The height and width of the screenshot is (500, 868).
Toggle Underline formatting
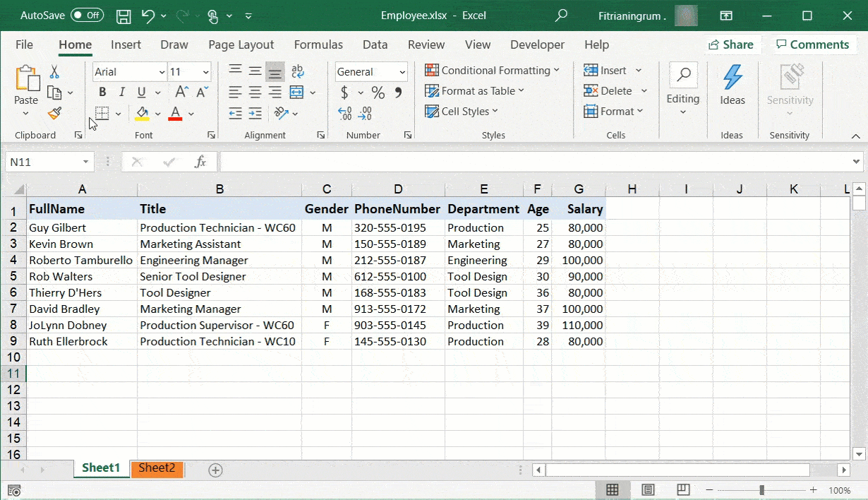coord(141,93)
